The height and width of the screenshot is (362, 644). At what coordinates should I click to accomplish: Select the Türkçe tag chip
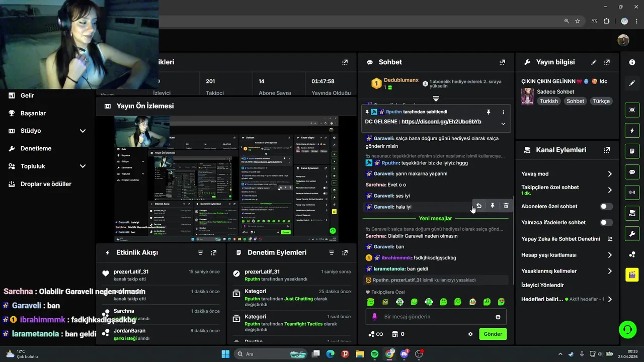click(601, 101)
